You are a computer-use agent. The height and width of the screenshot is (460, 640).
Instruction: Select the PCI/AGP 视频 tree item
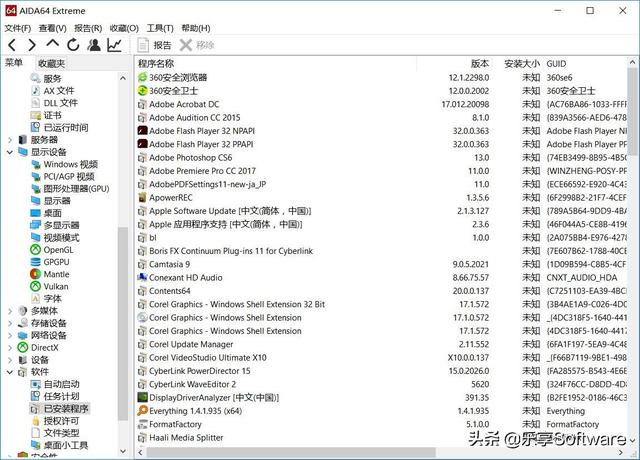[63, 176]
